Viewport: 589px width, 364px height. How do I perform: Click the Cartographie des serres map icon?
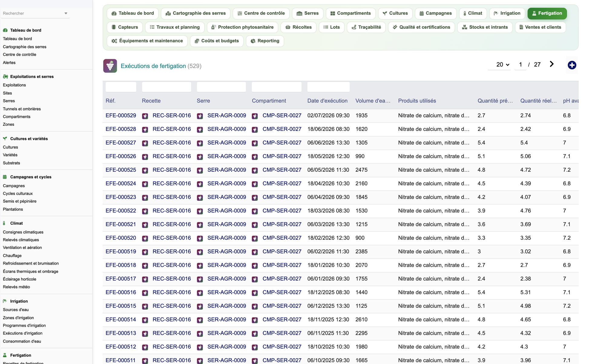click(x=168, y=14)
